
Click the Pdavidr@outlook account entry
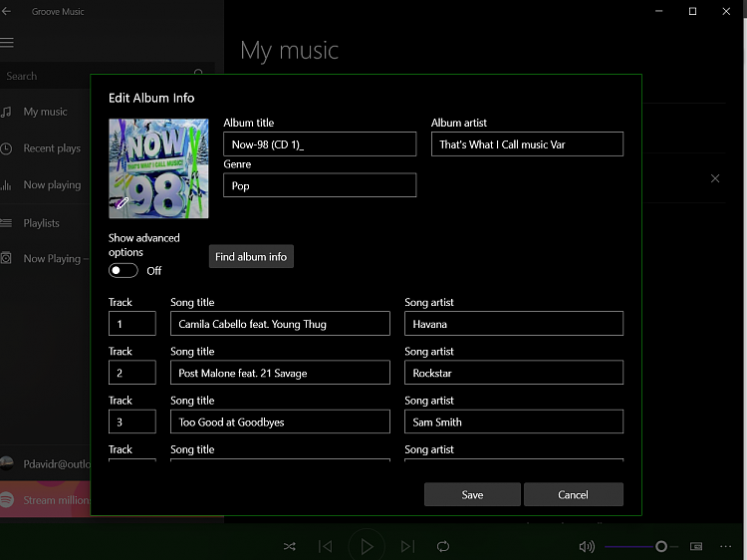point(45,463)
